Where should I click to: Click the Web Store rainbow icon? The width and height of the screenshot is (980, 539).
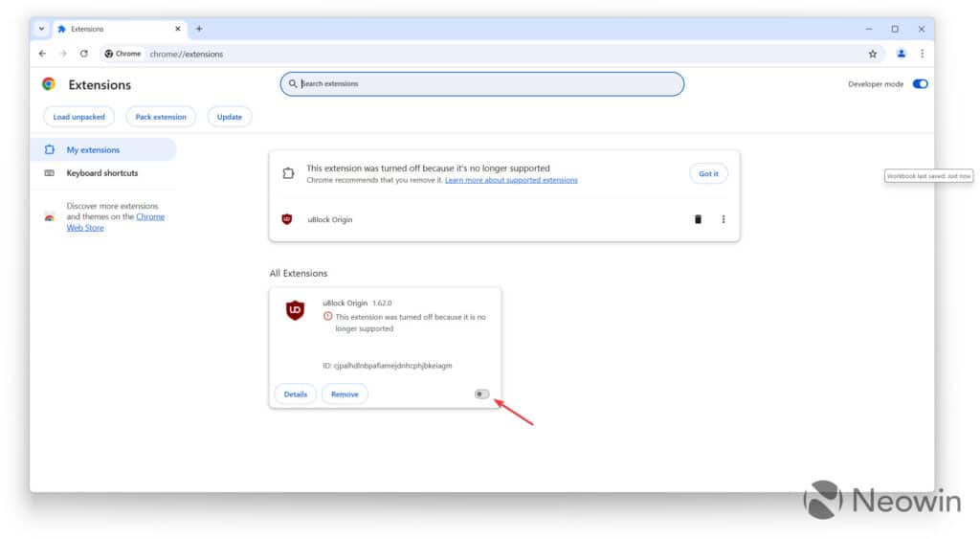coord(50,217)
